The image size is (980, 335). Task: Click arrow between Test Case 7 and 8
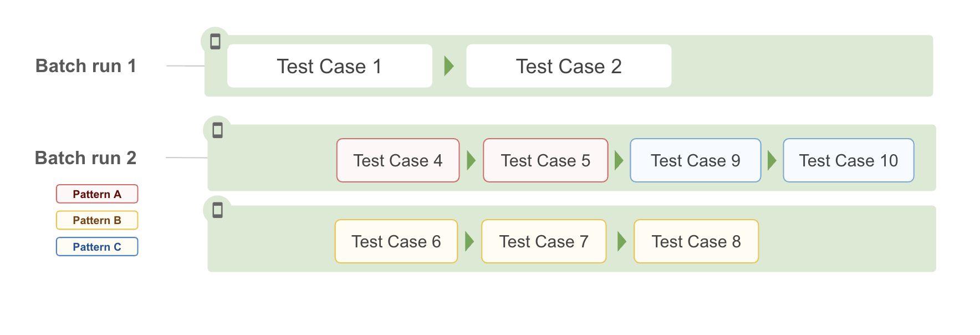(x=621, y=241)
